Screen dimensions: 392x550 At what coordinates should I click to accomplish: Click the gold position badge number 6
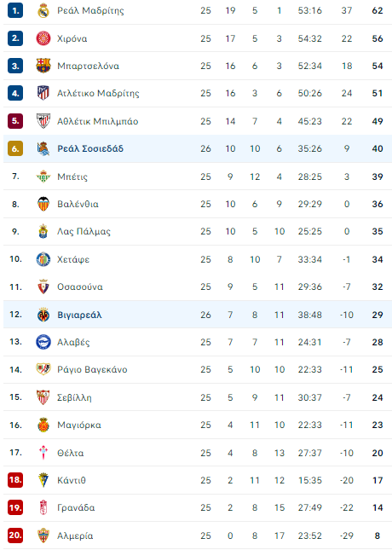(x=15, y=148)
